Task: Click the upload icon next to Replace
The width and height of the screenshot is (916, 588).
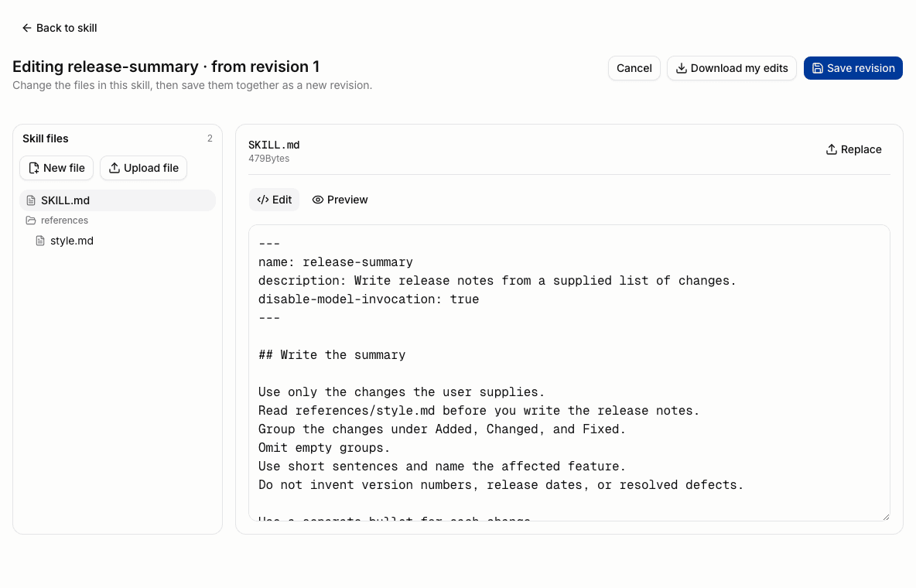Action: coord(832,149)
